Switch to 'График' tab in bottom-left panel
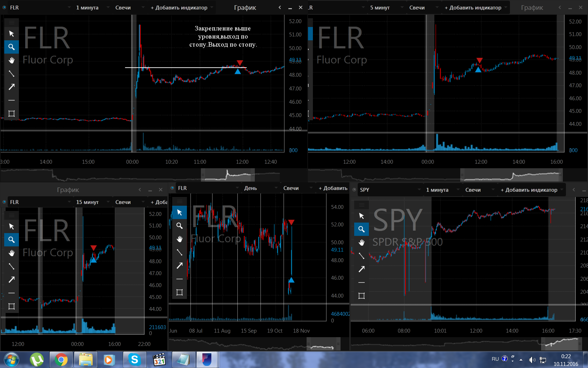The height and width of the screenshot is (368, 588). tap(68, 190)
